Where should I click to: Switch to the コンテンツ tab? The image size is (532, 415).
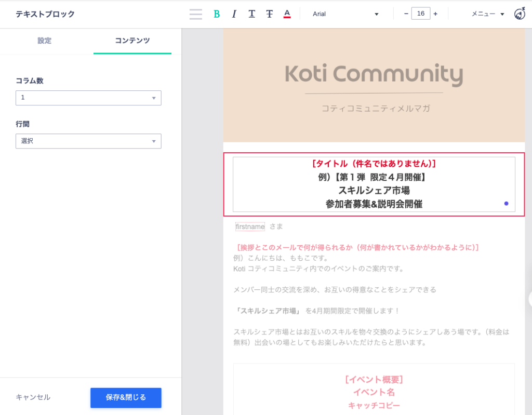(x=132, y=41)
